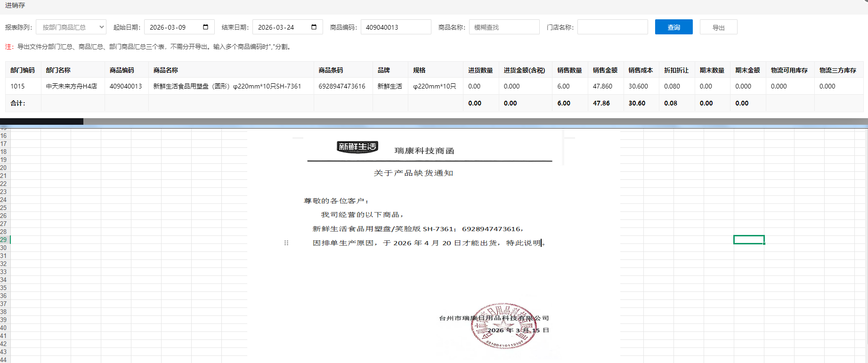Click the 部门编码 column header
The width and height of the screenshot is (868, 363).
[23, 70]
